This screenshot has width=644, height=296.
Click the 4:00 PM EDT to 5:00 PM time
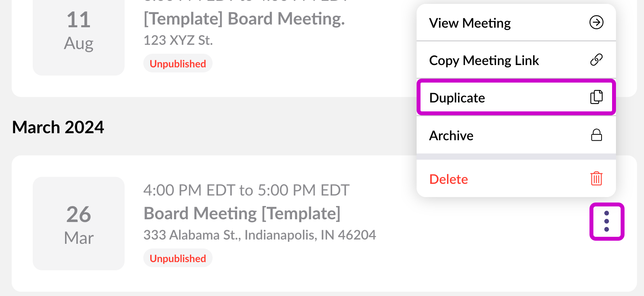tap(246, 190)
